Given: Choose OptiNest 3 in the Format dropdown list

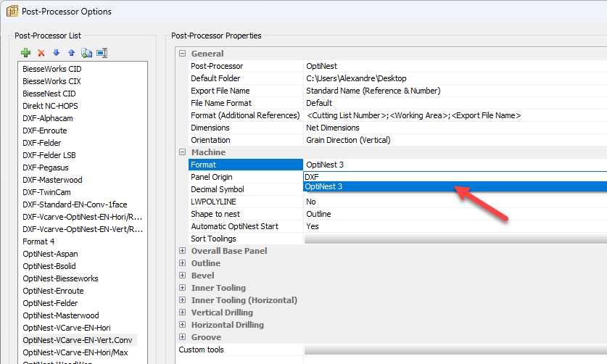Looking at the screenshot, I should [455, 186].
